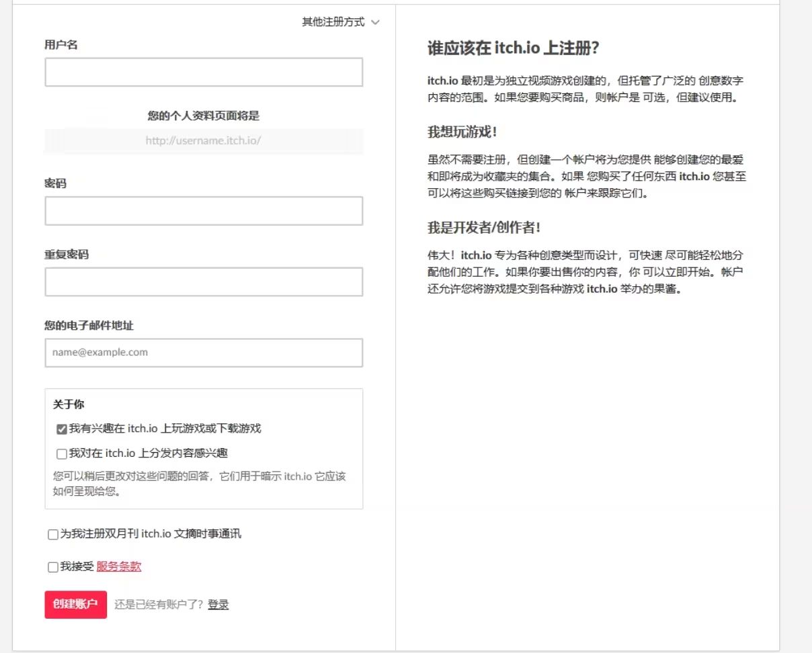Expand the 其他注册方式 dropdown
This screenshot has width=812, height=653.
(x=333, y=22)
